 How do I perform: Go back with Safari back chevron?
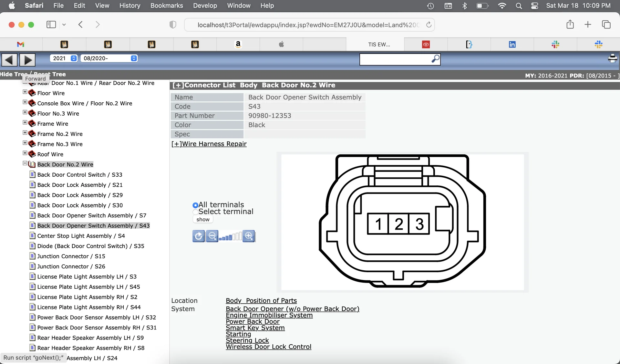pos(81,25)
